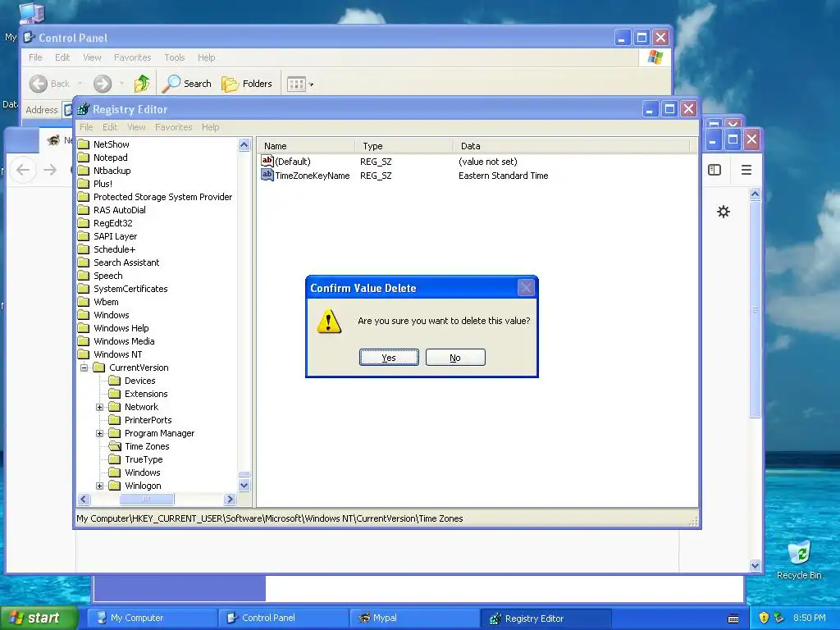Cancel deletion with the No button
The width and height of the screenshot is (840, 630).
[x=455, y=358]
